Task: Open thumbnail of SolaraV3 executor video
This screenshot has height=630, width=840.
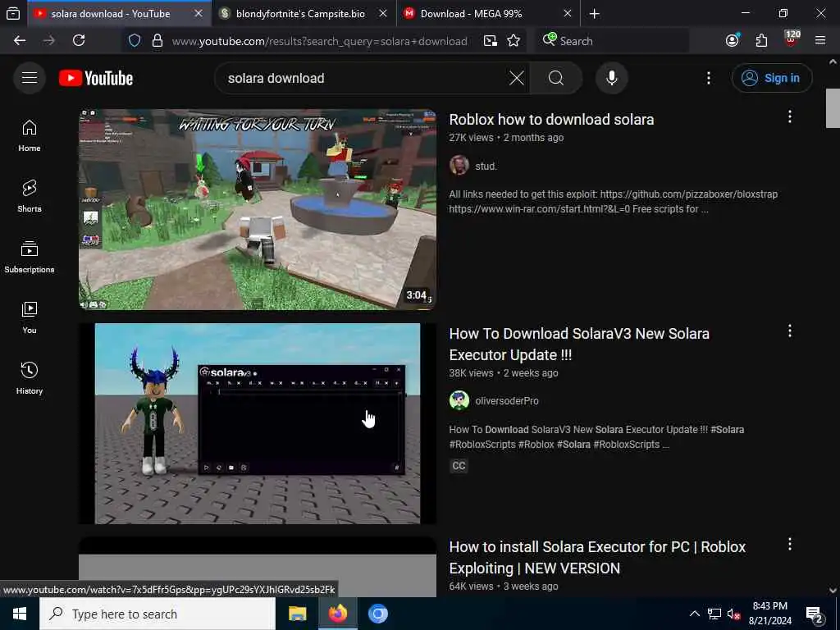Action: click(257, 423)
